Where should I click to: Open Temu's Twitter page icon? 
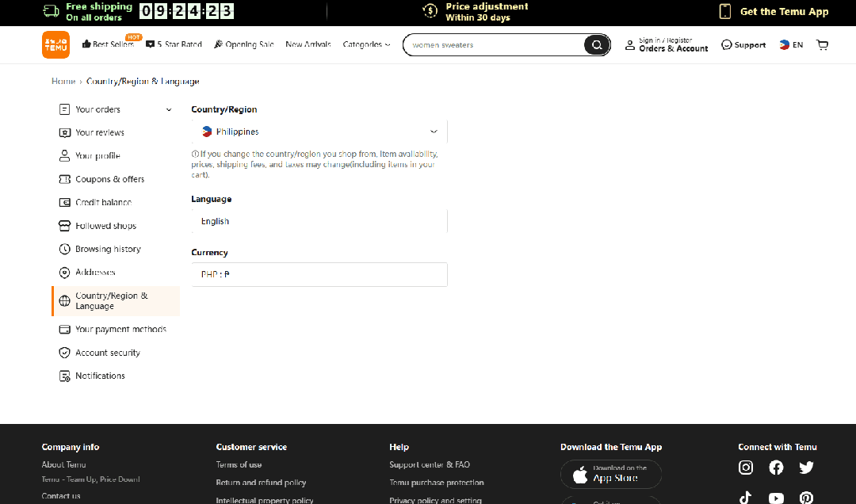(806, 468)
